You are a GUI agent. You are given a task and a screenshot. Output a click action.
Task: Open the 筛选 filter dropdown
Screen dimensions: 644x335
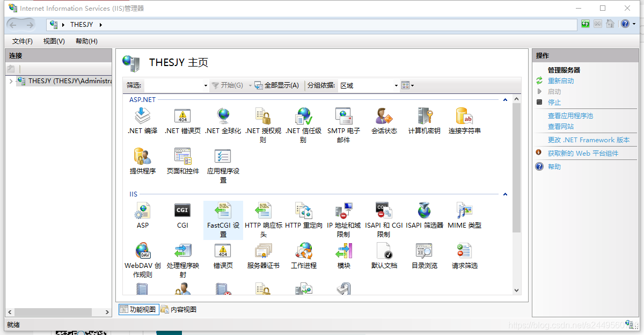(x=206, y=85)
